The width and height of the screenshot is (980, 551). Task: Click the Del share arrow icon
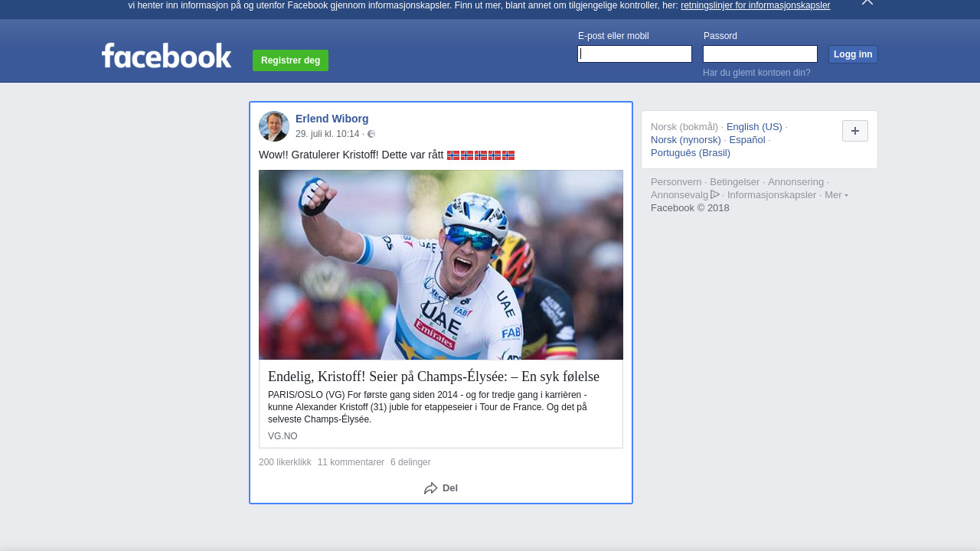pos(431,488)
